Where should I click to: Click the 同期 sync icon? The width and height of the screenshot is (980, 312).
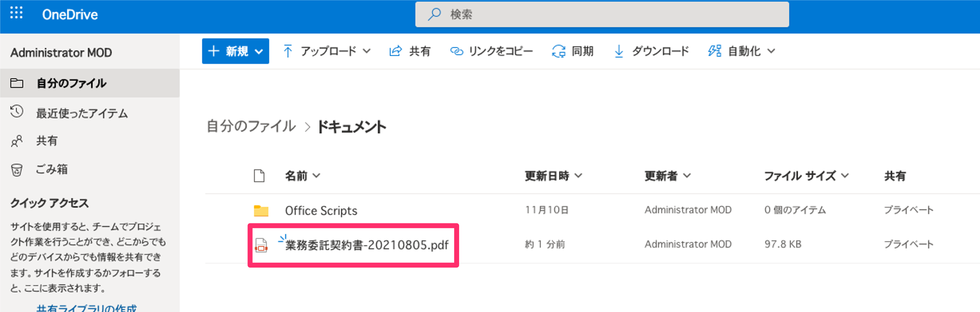point(559,51)
